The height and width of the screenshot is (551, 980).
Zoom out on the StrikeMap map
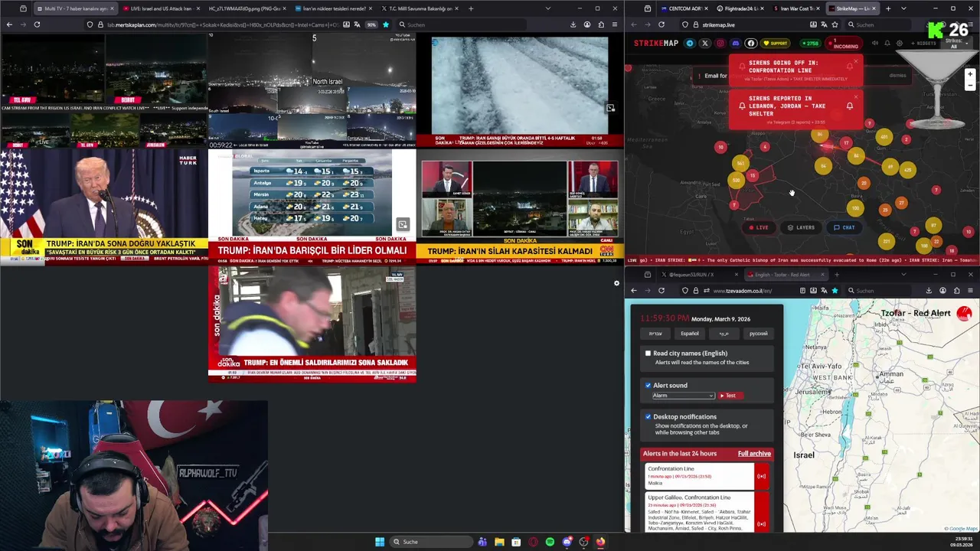coord(970,85)
